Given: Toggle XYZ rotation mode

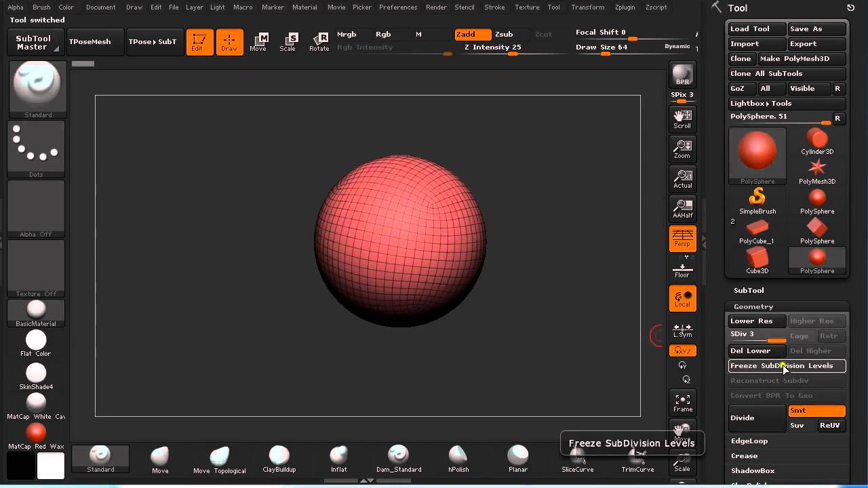Looking at the screenshot, I should pyautogui.click(x=682, y=350).
